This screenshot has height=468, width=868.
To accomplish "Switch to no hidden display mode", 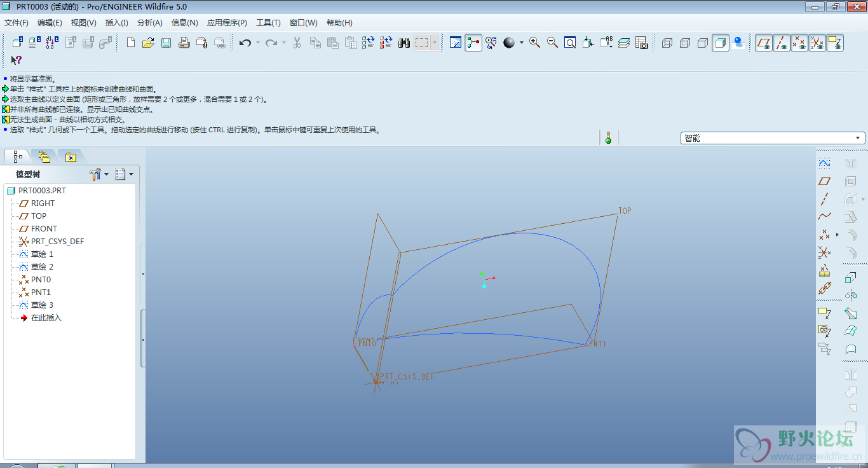I will (703, 43).
